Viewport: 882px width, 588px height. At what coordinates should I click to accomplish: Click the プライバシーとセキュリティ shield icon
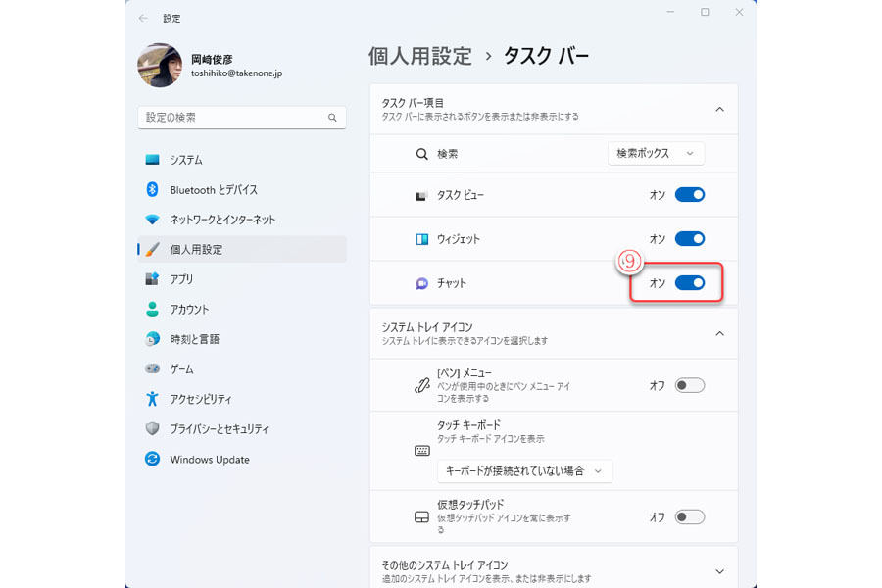click(153, 429)
